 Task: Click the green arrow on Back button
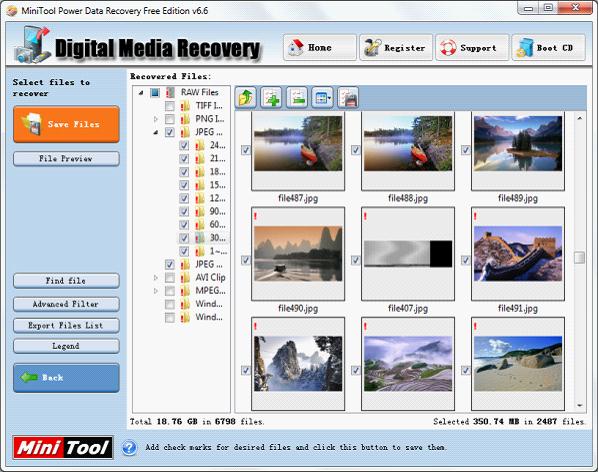pos(29,377)
